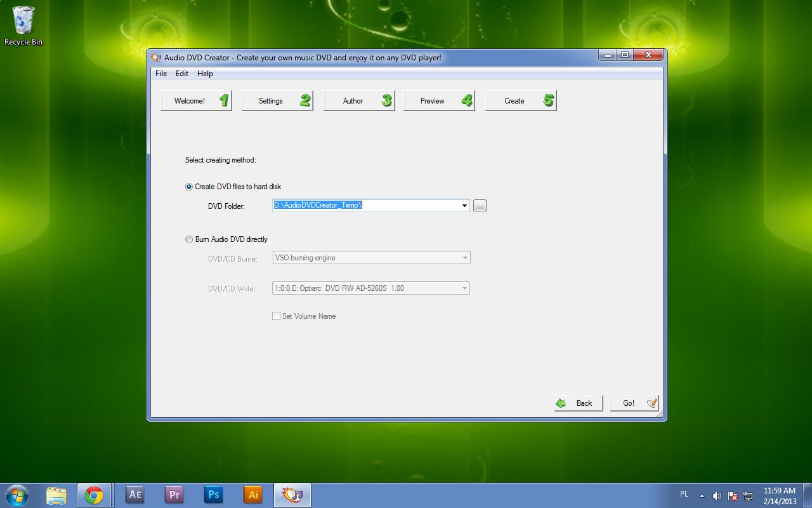This screenshot has height=508, width=812.
Task: Open the Action Center flag icon
Action: [x=733, y=495]
